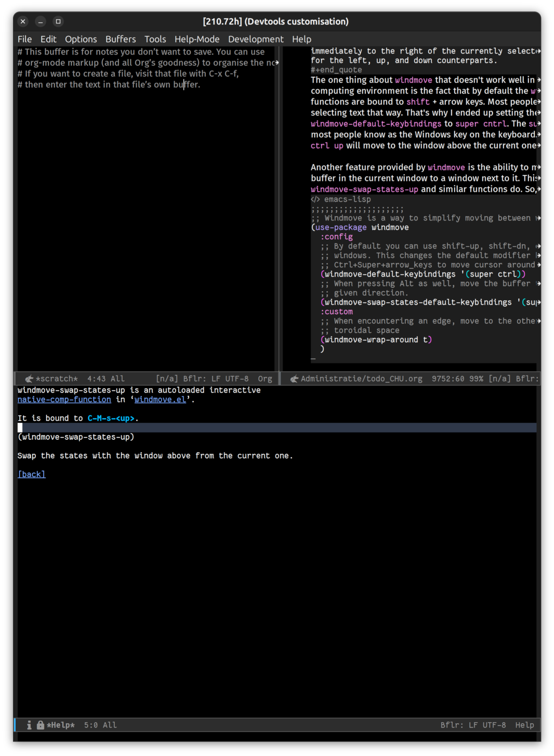Click the pink windmove-swap-states-up text in org buffer
554x756 pixels.
pos(364,190)
